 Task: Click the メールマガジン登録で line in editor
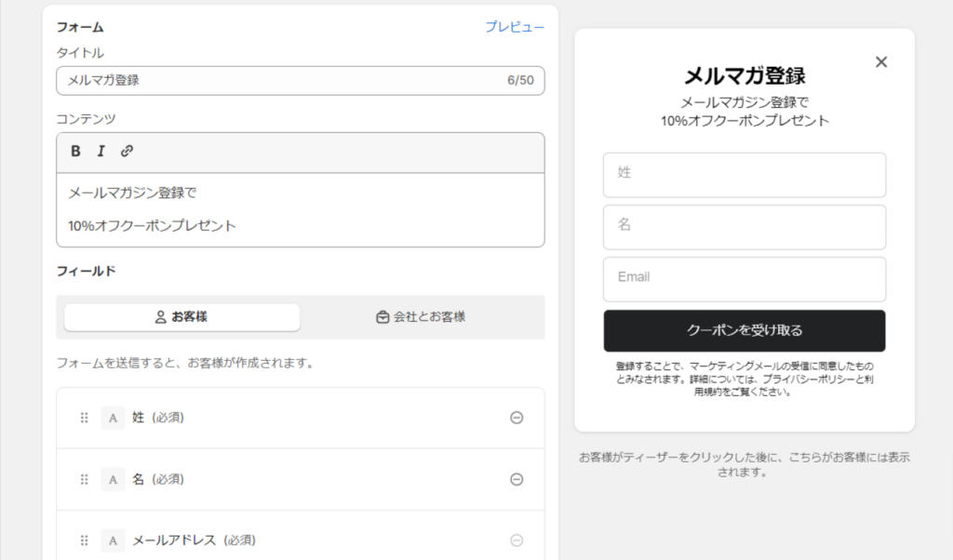click(x=132, y=193)
